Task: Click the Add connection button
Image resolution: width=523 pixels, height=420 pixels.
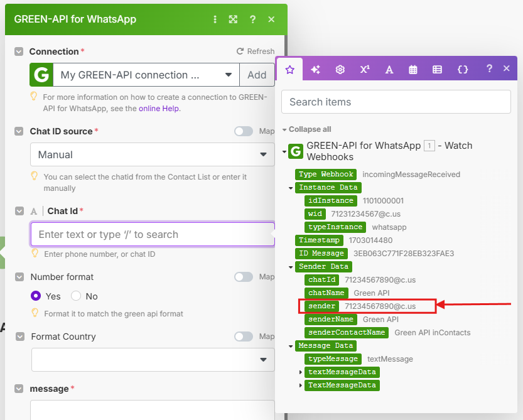Action: click(257, 75)
